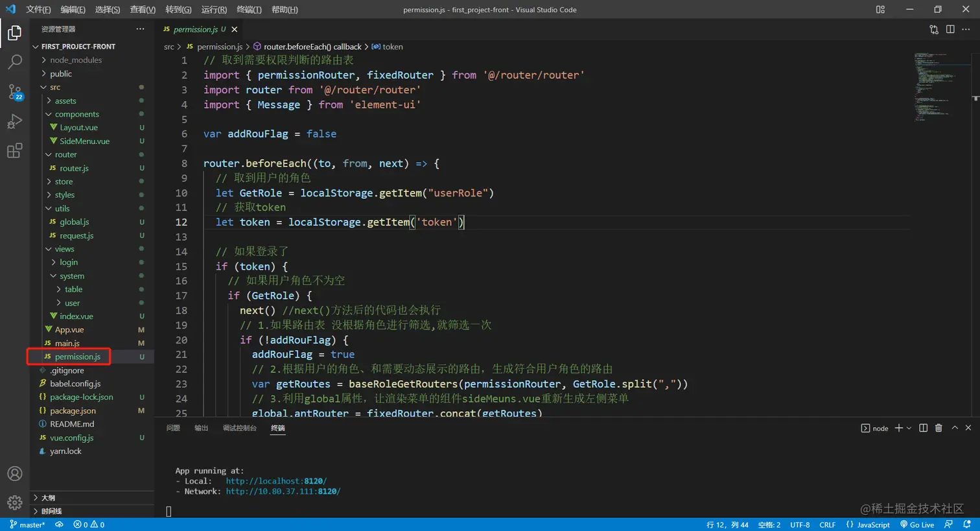The image size is (980, 531).
Task: Kill terminal with the trash icon
Action: click(939, 428)
